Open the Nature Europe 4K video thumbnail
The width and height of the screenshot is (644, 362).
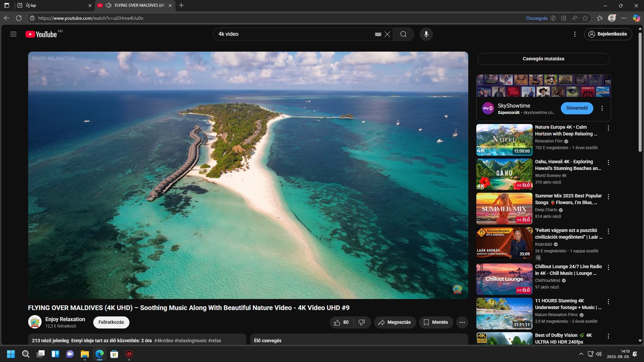pyautogui.click(x=504, y=140)
